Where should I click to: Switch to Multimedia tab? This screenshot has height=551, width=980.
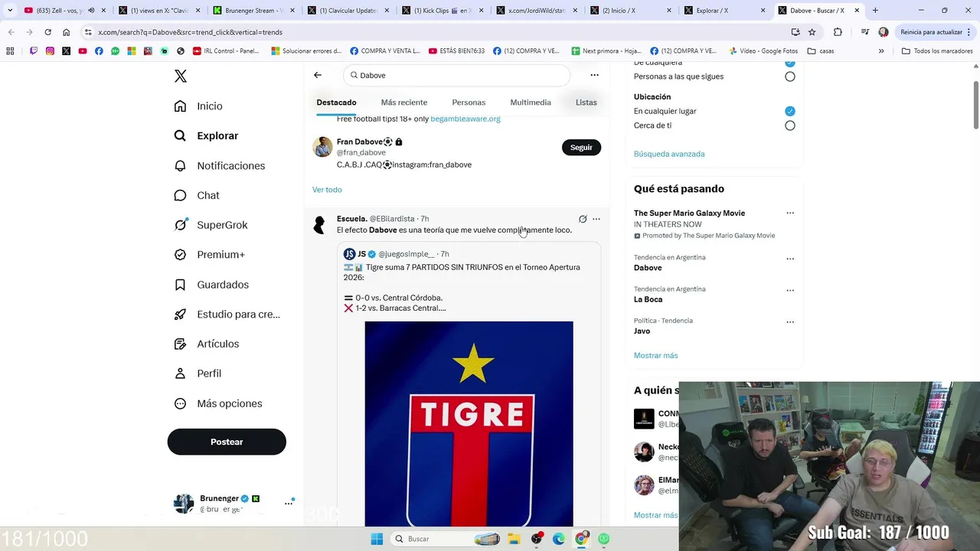(x=531, y=103)
